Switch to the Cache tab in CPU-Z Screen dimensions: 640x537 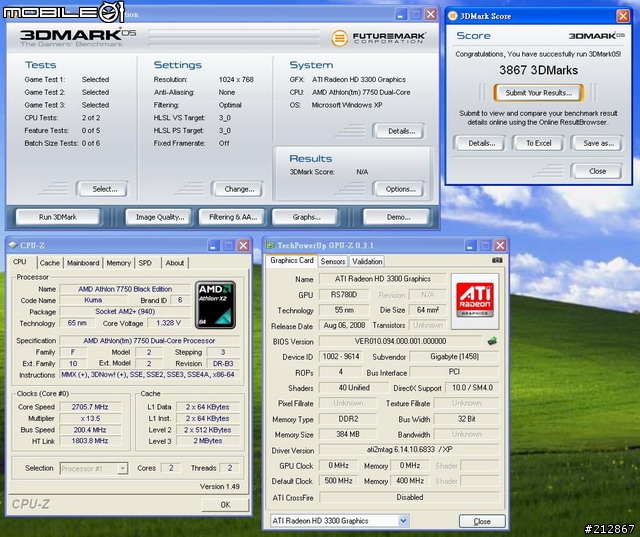(x=50, y=263)
